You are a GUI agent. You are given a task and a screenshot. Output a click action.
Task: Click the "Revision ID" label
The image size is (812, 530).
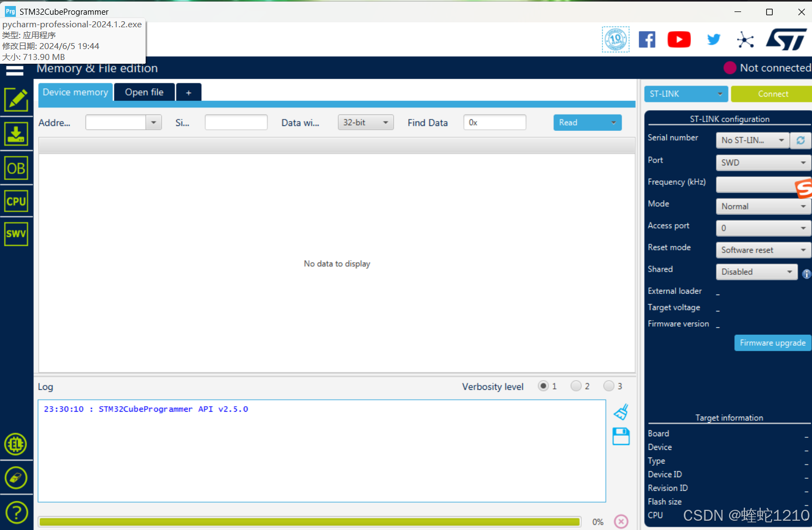click(668, 488)
